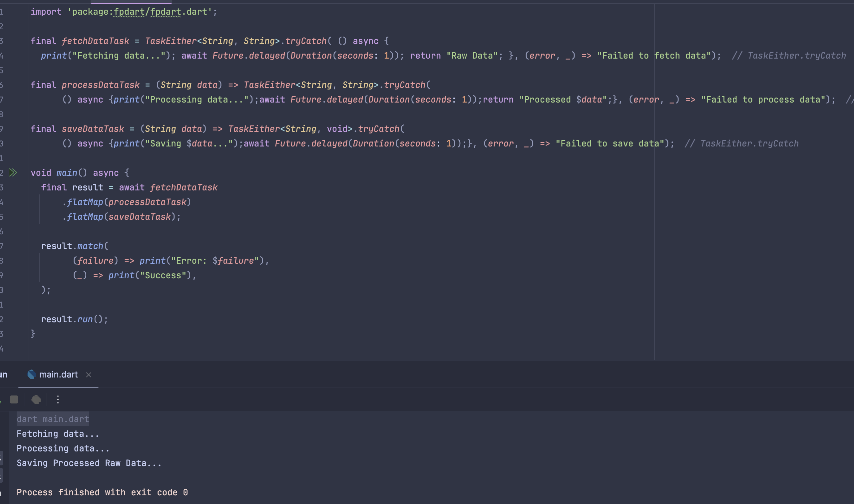This screenshot has height=504, width=854.
Task: Open the vertical three-dots More menu
Action: (58, 399)
